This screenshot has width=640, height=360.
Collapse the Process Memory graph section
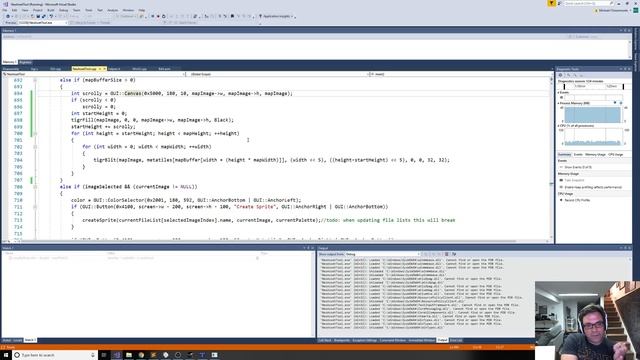(x=558, y=103)
